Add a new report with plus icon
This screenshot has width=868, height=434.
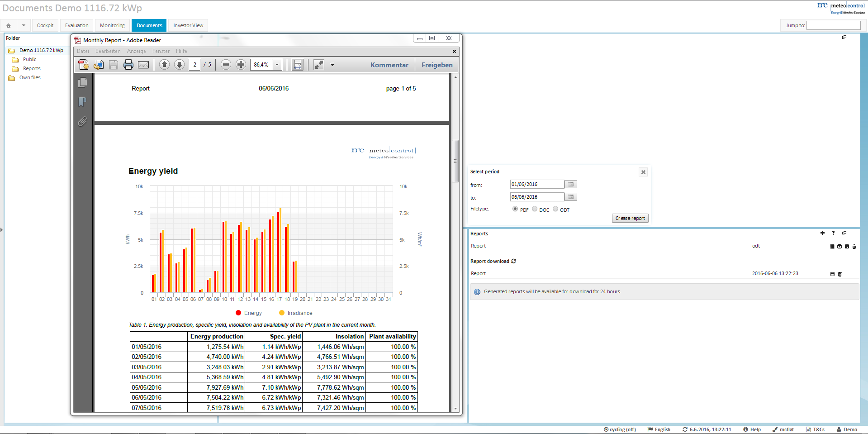tap(822, 233)
